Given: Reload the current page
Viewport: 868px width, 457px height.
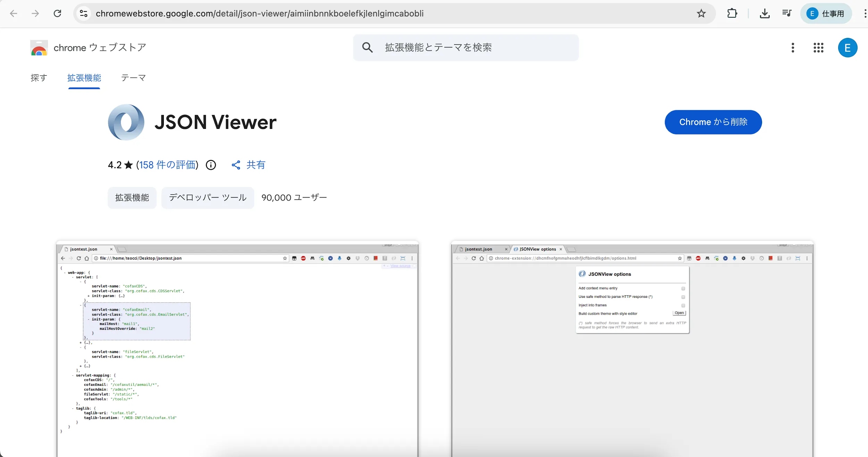Looking at the screenshot, I should click(57, 14).
